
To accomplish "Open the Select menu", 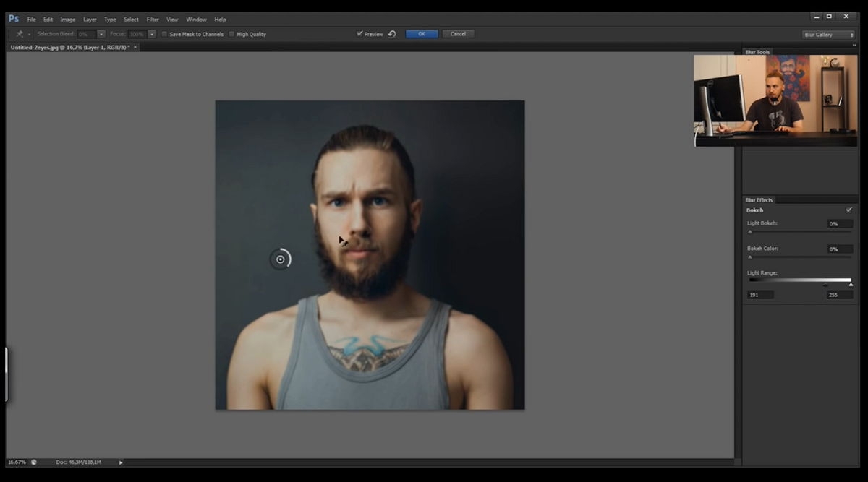I will 131,20.
